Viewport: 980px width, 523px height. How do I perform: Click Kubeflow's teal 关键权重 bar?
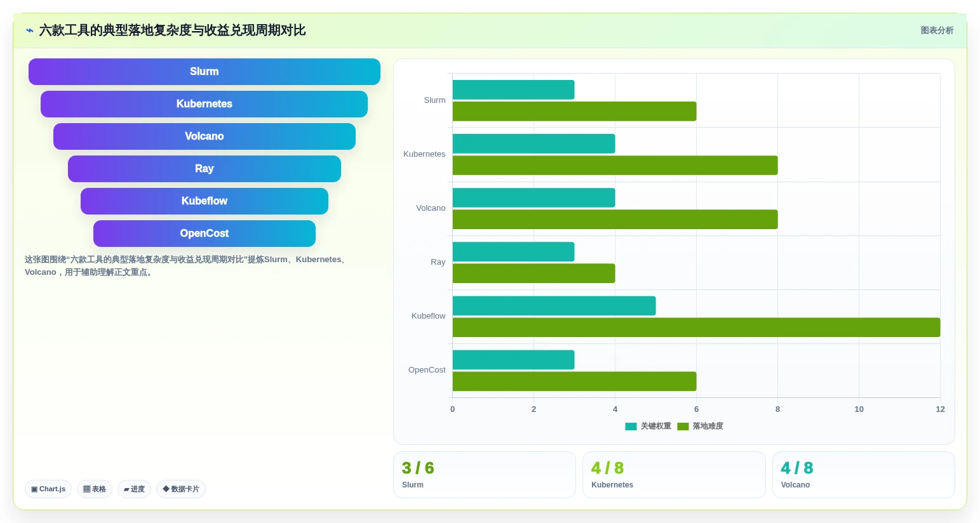click(554, 305)
